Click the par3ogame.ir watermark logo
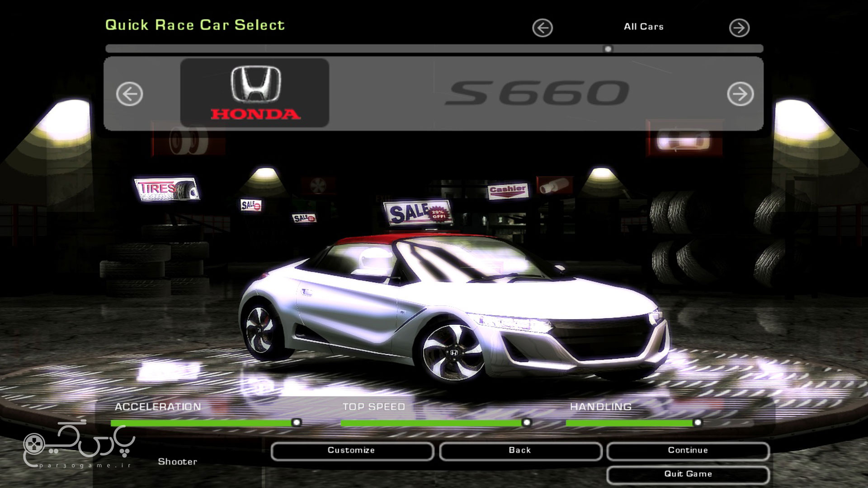Viewport: 868px width, 488px height. click(x=78, y=444)
